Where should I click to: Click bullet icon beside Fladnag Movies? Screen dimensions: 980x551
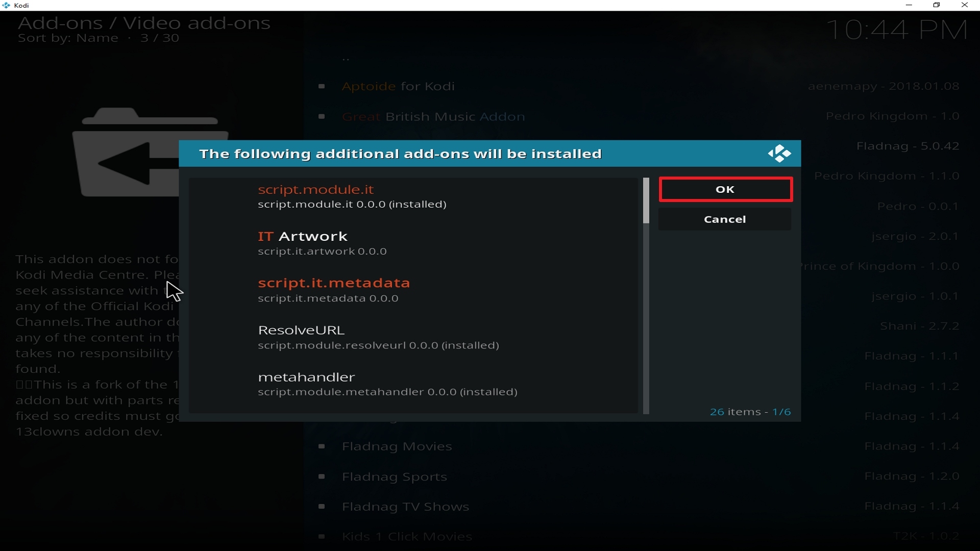(322, 447)
